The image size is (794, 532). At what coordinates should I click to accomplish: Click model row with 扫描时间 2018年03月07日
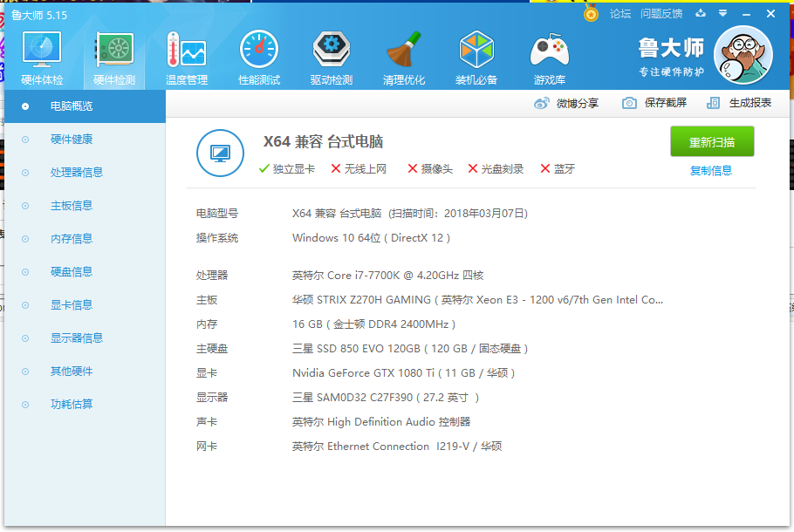point(410,214)
